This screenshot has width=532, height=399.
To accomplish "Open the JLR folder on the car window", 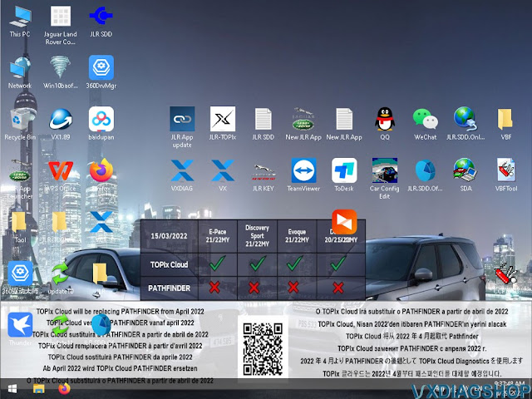I will pyautogui.click(x=101, y=278).
